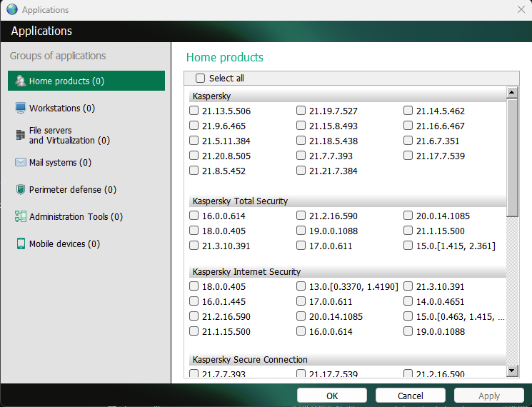Screen dimensions: 532x407
Task: Check Internet Security version 16.0.1.445
Action: click(x=194, y=301)
